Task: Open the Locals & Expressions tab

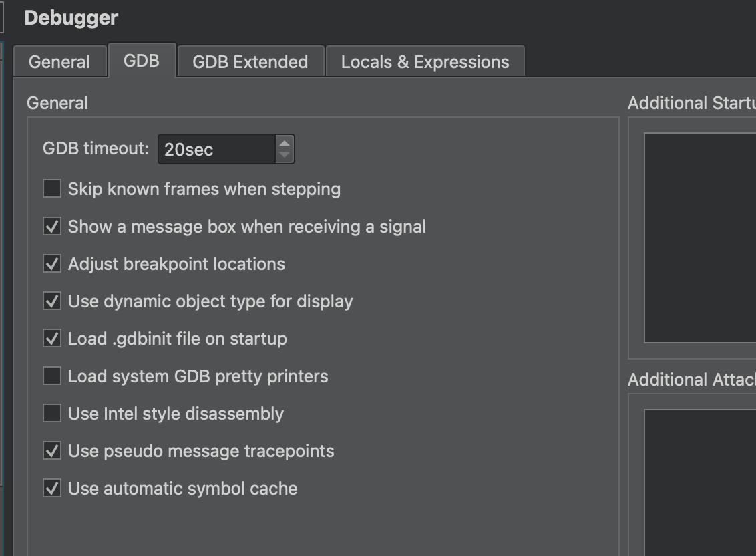Action: [x=425, y=61]
